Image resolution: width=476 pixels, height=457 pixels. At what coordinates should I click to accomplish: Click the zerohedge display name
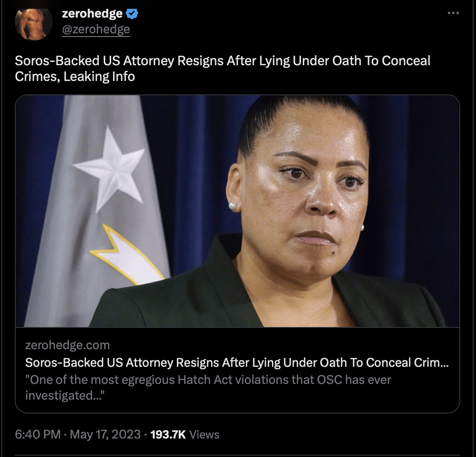(x=92, y=14)
